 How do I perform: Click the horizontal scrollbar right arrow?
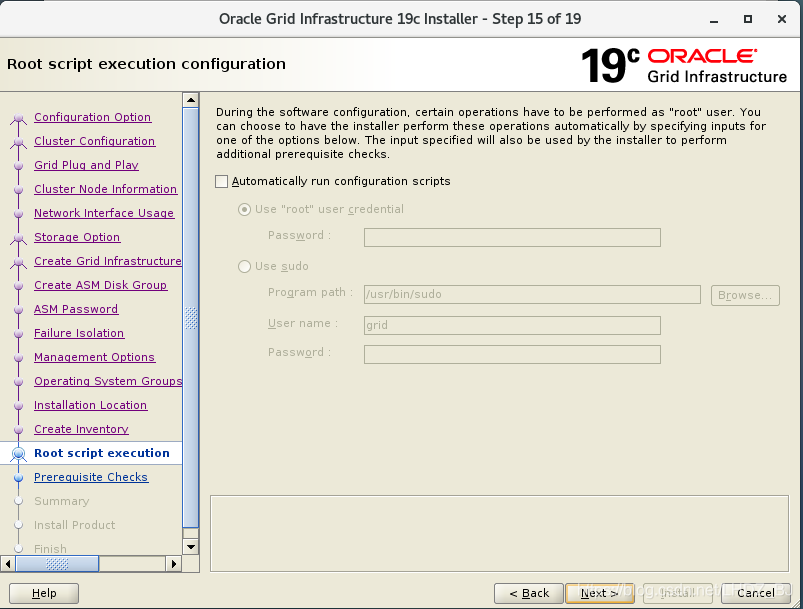pos(173,563)
